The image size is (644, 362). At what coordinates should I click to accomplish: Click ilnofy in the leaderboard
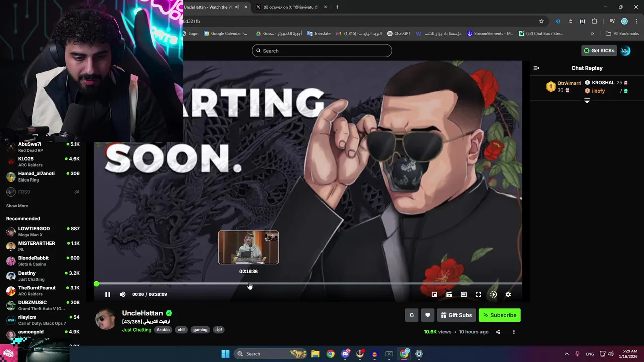click(598, 91)
